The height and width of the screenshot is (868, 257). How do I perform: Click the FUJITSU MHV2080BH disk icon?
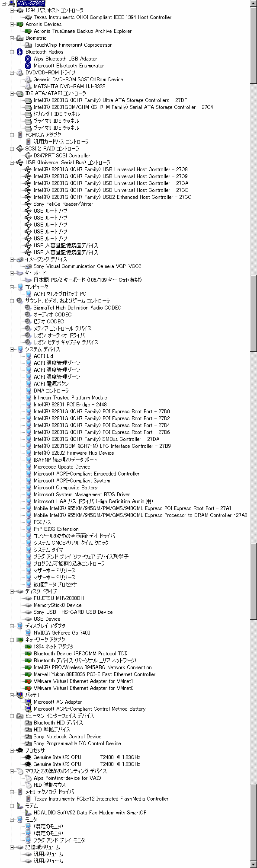point(28,598)
